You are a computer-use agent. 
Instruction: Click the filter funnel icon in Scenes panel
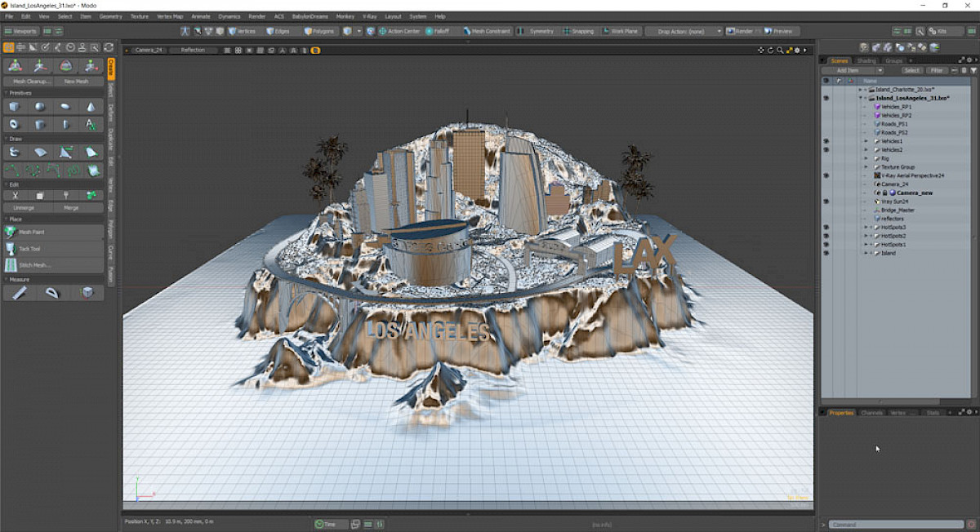pos(973,71)
